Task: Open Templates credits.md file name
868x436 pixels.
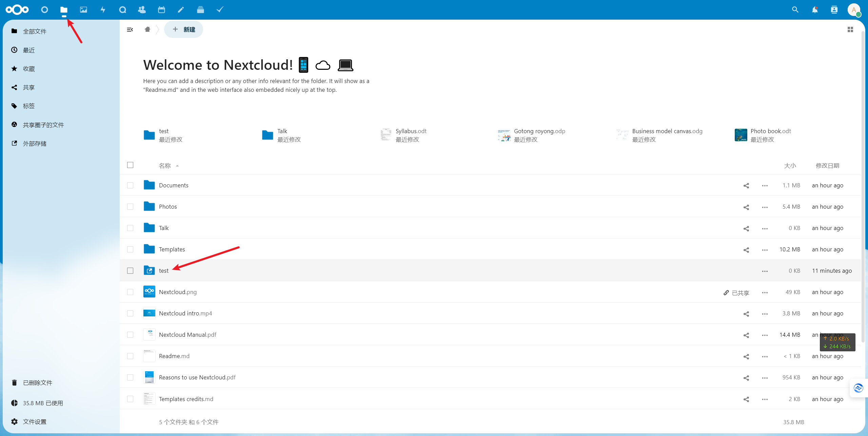Action: pos(186,399)
